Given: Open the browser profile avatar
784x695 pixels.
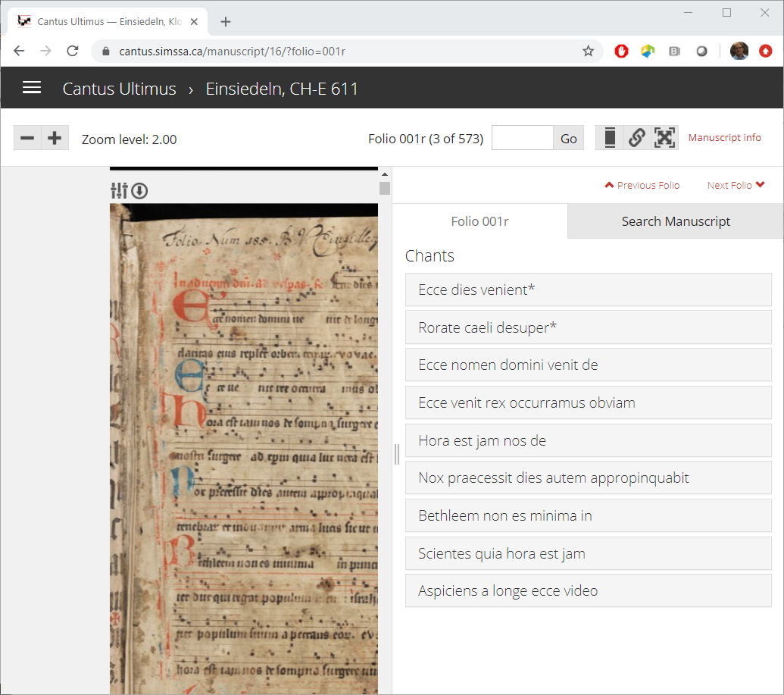Looking at the screenshot, I should tap(739, 51).
